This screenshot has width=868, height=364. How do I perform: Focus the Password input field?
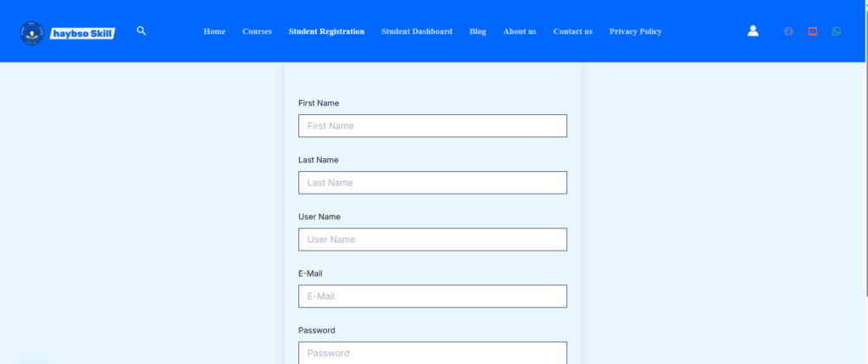432,352
